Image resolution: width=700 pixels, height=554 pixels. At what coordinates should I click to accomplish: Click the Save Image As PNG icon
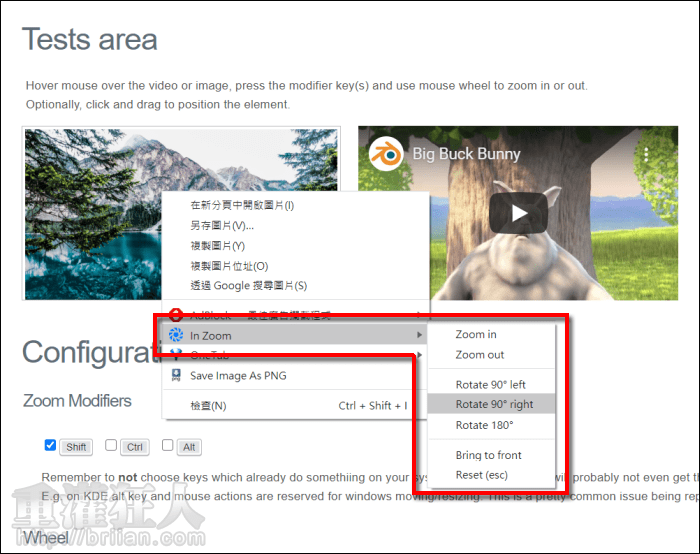click(x=176, y=376)
